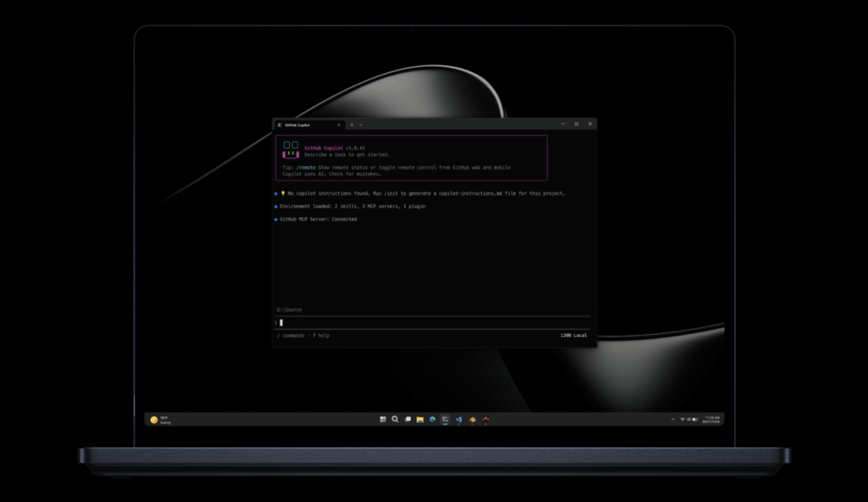Viewport: 868px width, 502px height.
Task: Close the GitHub Copilot tab
Action: point(339,125)
